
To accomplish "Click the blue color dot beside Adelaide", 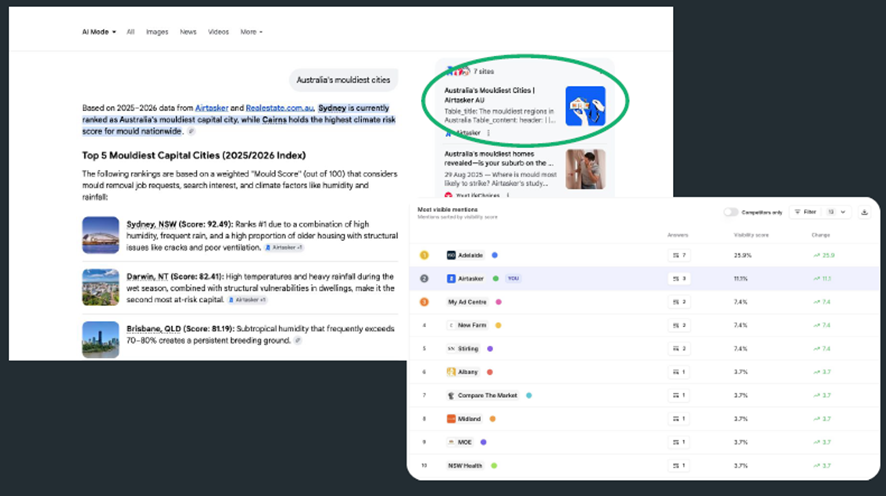I will [x=494, y=255].
